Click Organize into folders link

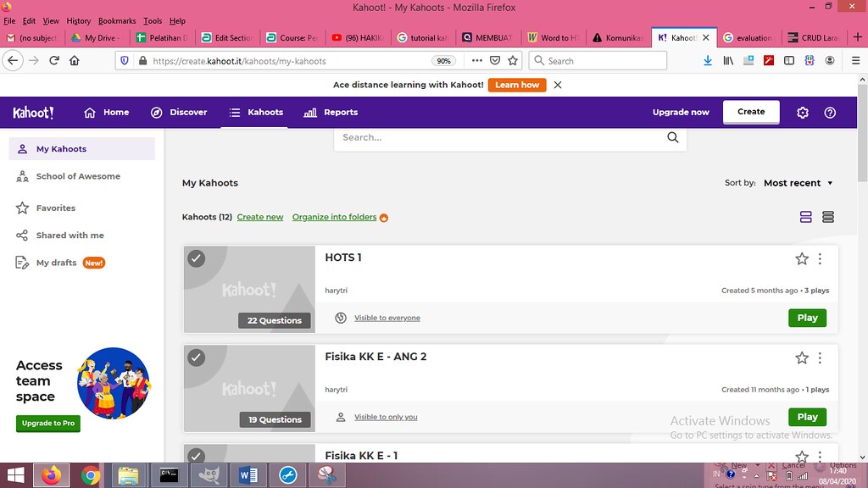coord(334,217)
